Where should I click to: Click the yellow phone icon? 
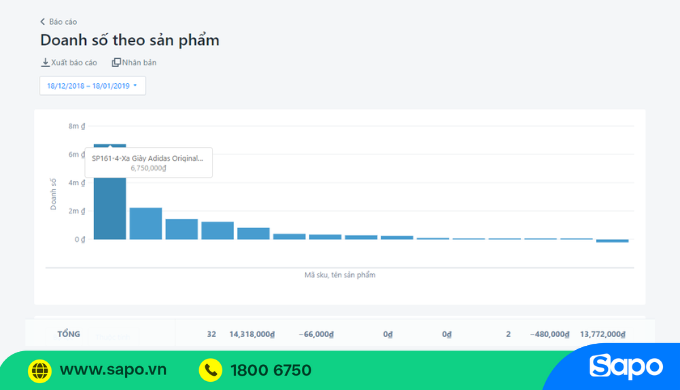pos(210,370)
